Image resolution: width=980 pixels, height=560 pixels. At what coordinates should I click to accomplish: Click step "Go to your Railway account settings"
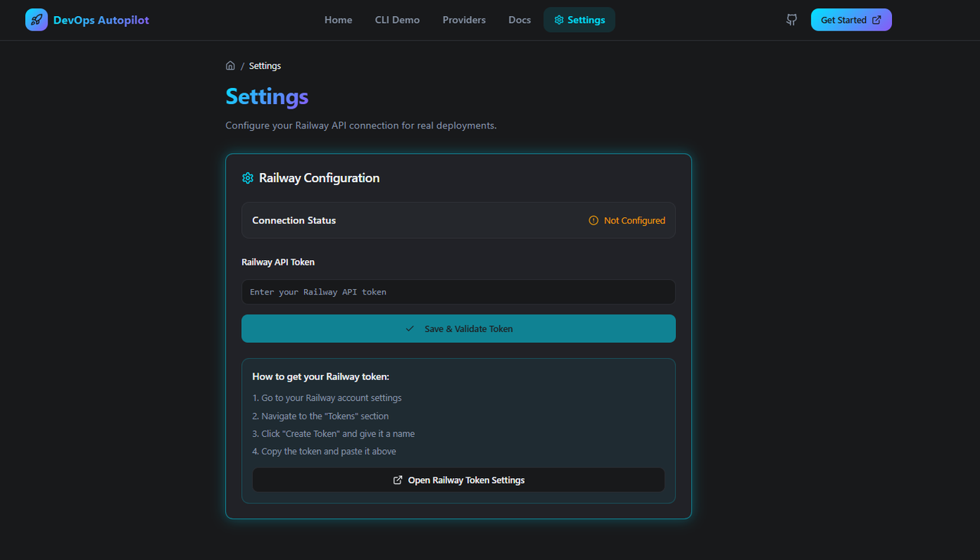pyautogui.click(x=327, y=398)
